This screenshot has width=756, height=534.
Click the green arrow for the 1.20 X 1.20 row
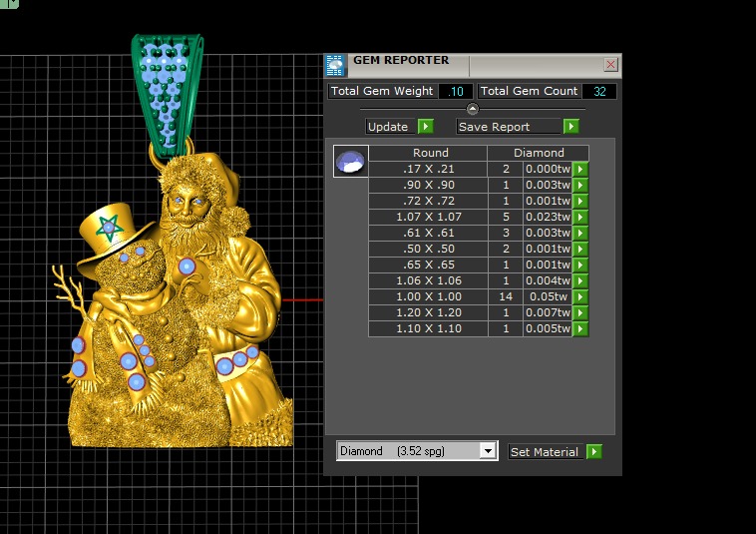pos(580,312)
